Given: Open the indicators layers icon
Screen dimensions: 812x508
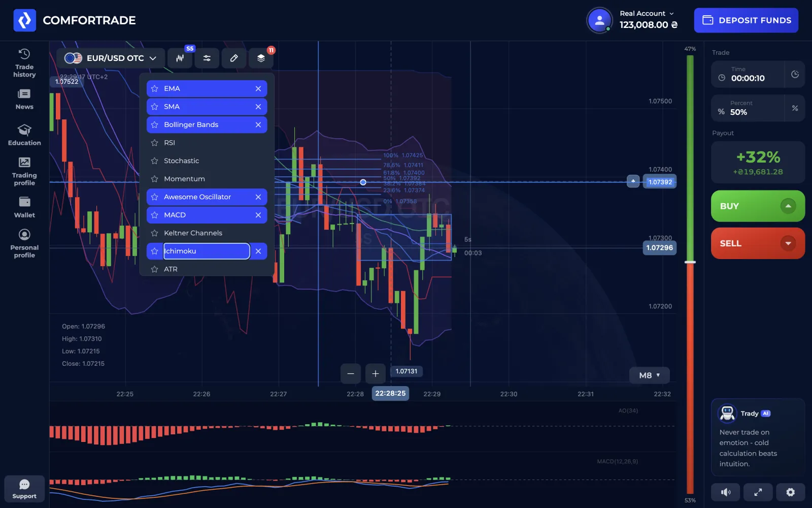Looking at the screenshot, I should click(x=261, y=58).
